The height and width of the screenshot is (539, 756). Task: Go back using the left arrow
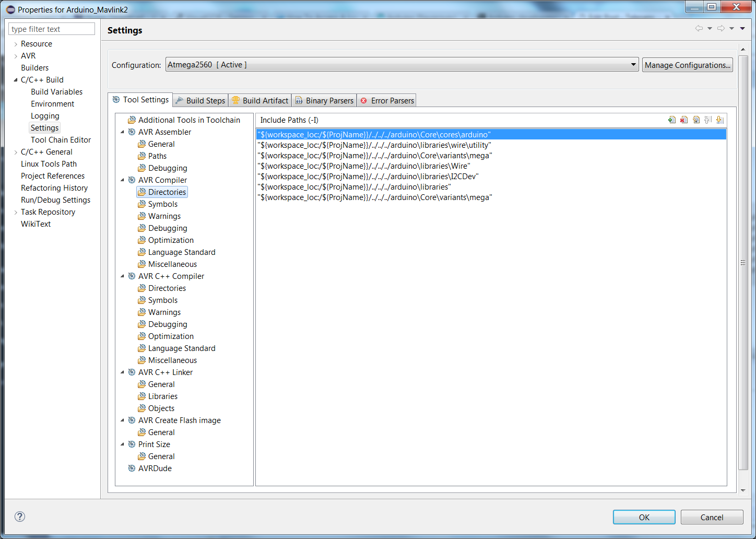pos(699,28)
